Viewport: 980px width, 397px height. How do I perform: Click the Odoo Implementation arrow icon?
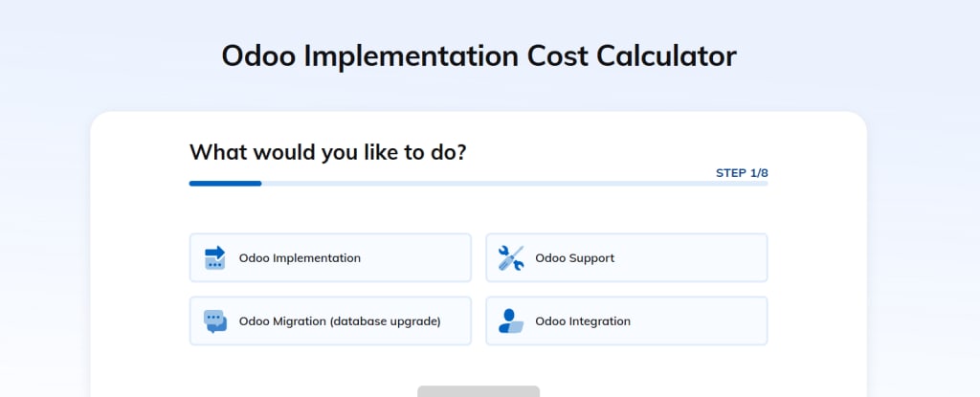pos(215,257)
